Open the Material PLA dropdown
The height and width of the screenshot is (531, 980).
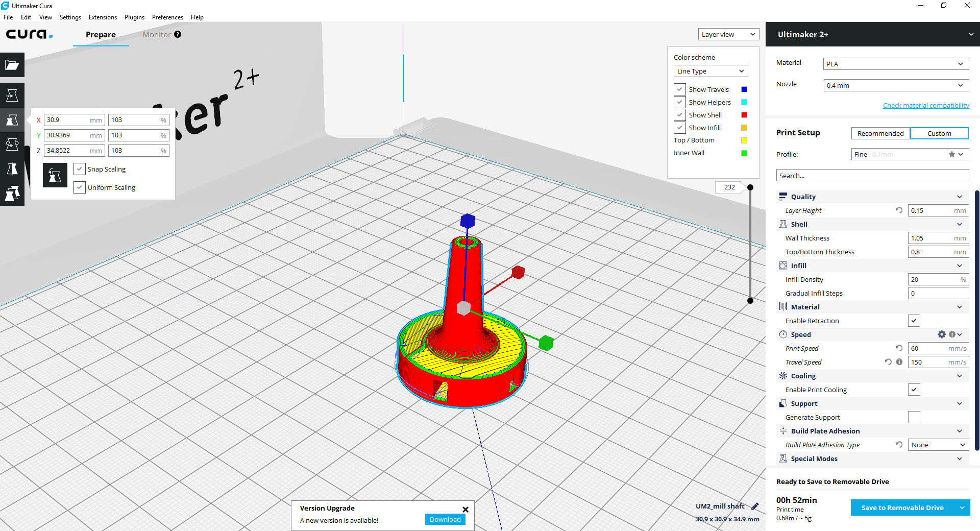(896, 64)
